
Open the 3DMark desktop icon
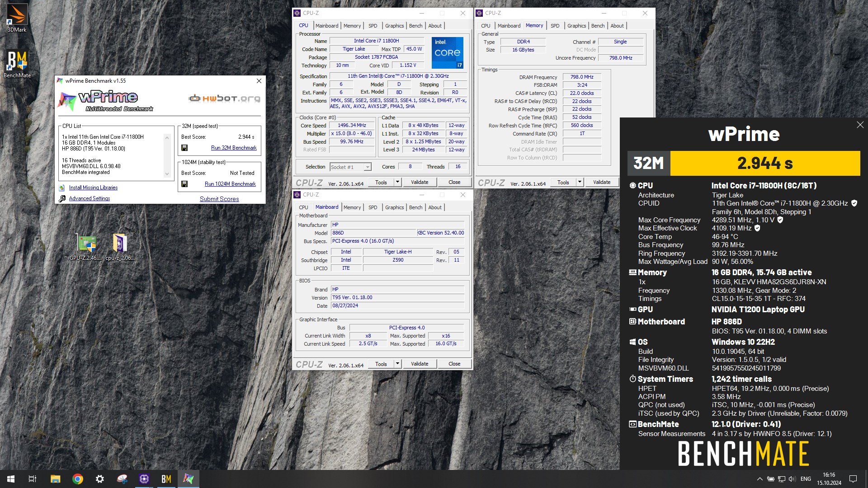[x=17, y=17]
